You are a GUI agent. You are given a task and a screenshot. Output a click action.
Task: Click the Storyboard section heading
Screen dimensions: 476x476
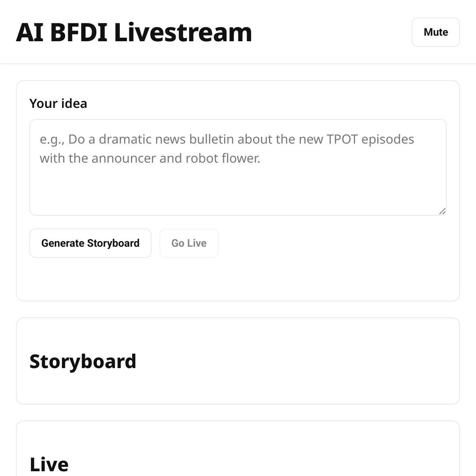(x=83, y=361)
